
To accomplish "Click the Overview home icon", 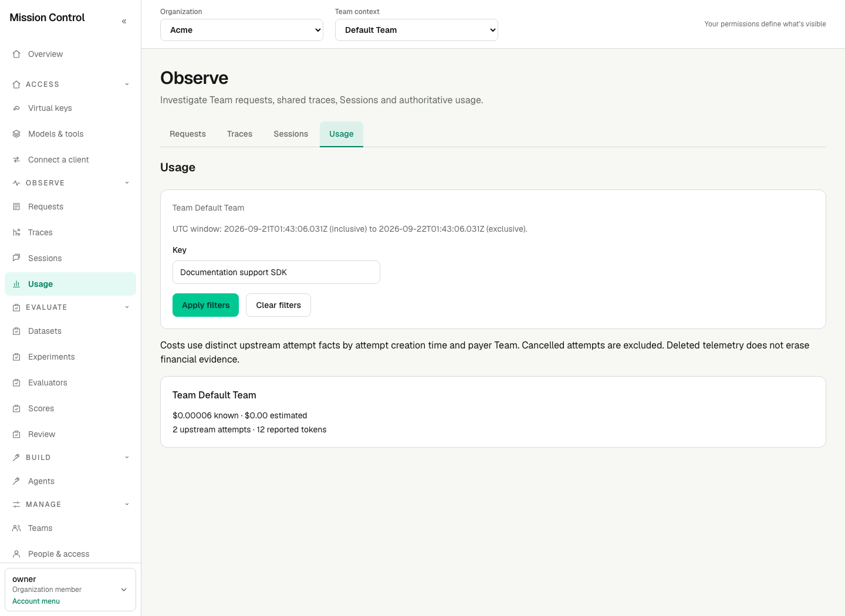I will pyautogui.click(x=16, y=54).
